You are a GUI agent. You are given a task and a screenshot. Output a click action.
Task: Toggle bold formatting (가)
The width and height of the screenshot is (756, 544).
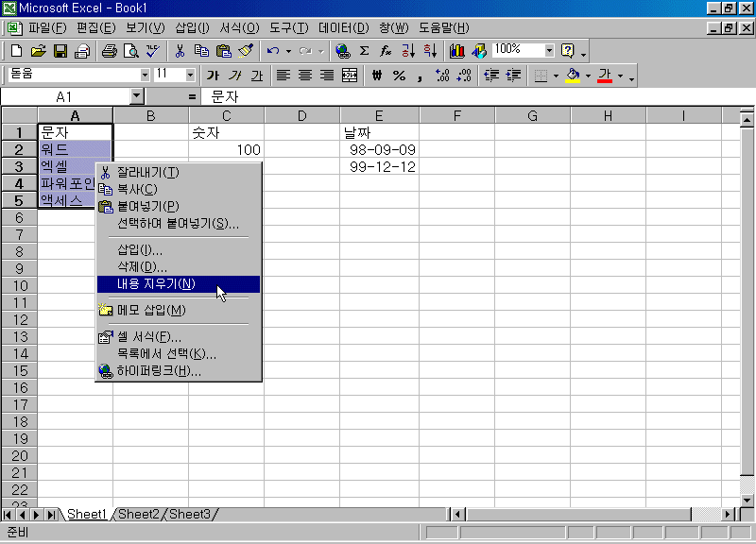213,76
